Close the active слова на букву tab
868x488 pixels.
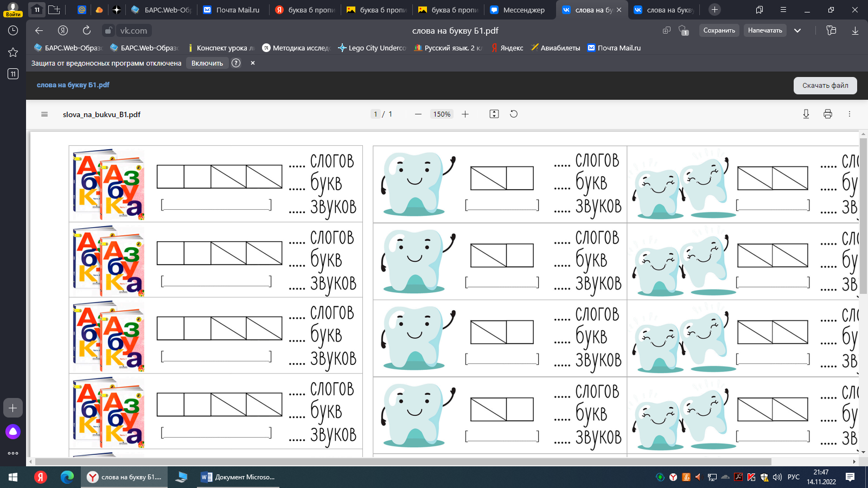click(x=619, y=10)
